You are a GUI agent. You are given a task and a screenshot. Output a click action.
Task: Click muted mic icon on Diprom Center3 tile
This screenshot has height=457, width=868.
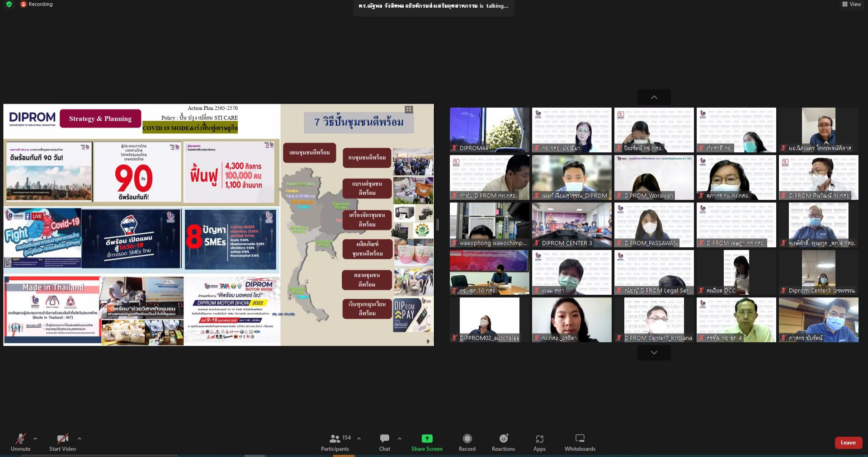coord(783,290)
